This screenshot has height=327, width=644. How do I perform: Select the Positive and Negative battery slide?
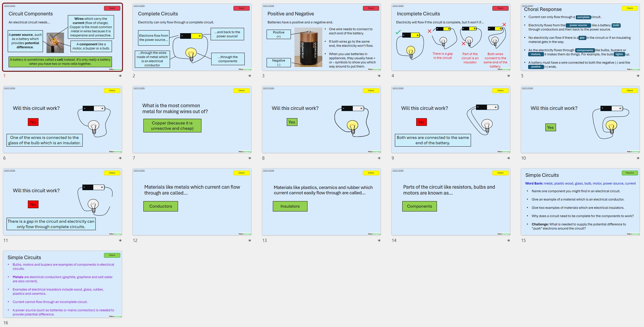point(321,37)
